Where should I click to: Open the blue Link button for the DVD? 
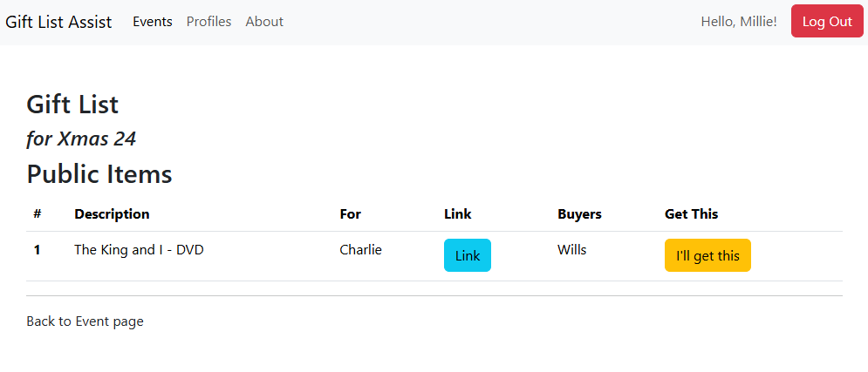[468, 255]
